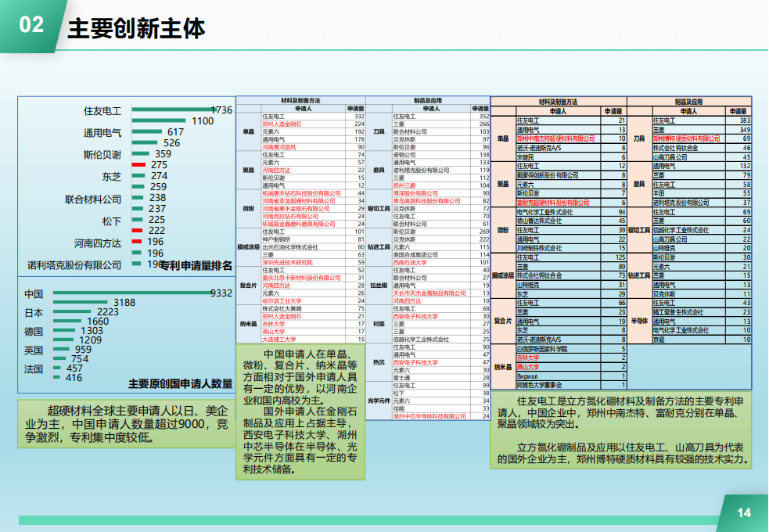Viewport: 769px width, 532px height.
Task: Click the slide number 02 badge
Action: (x=31, y=24)
